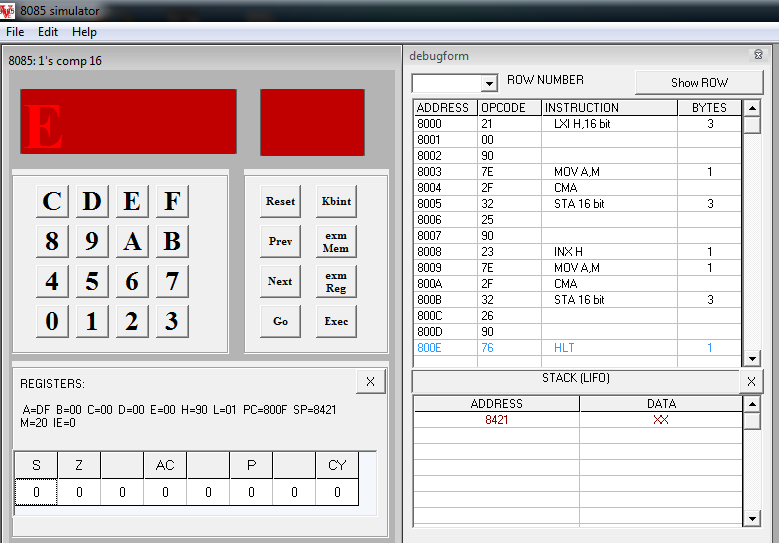Click key 3 on the keypad
Viewport: 781px width, 547px height.
(172, 321)
